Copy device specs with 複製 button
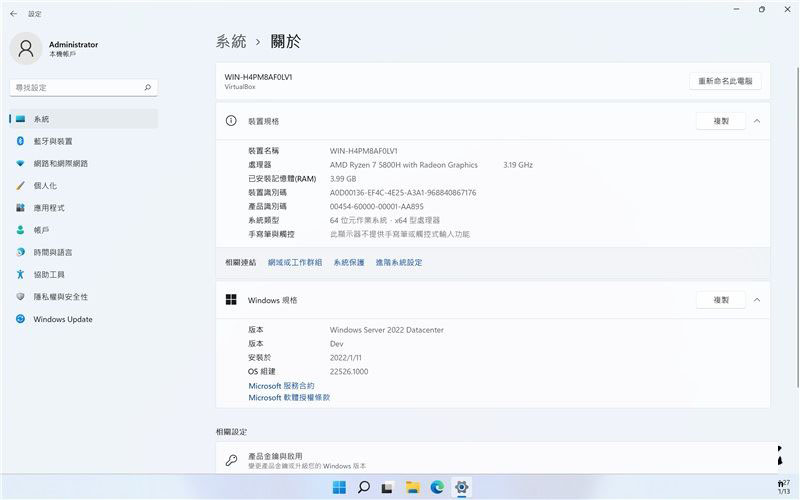This screenshot has width=800, height=500. [720, 121]
